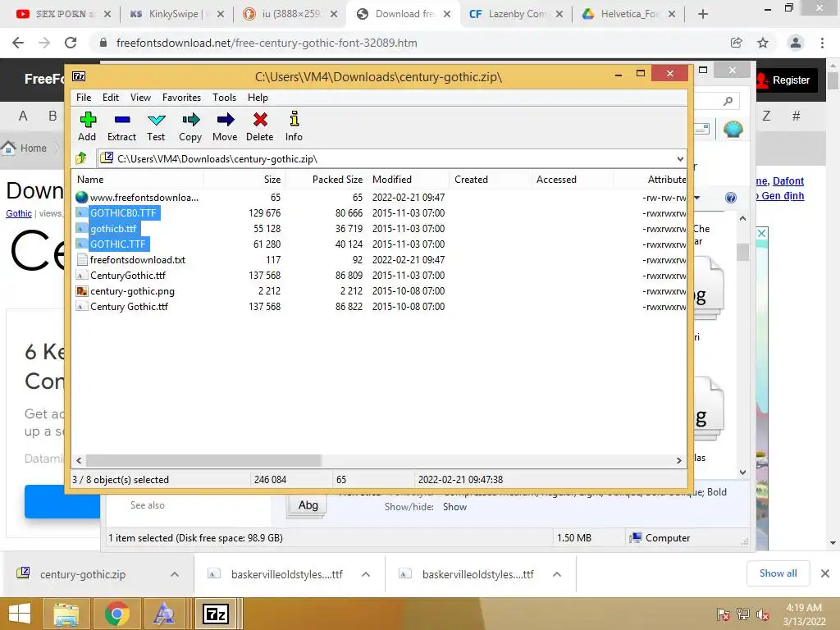Open the 7z taskbar icon
Screen dimensions: 840x630
(x=216, y=614)
